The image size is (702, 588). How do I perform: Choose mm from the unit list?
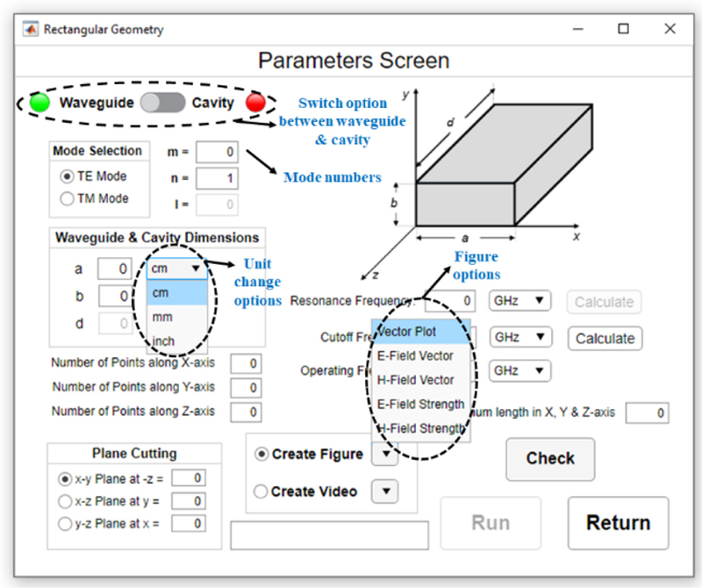point(163,317)
